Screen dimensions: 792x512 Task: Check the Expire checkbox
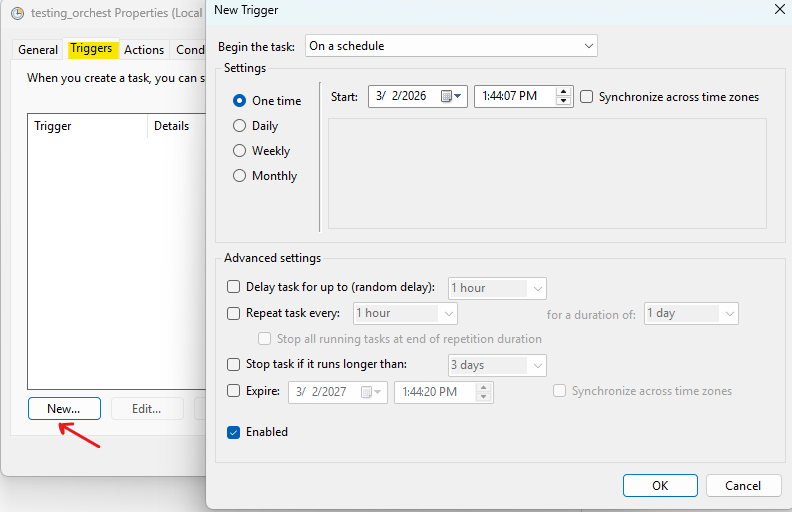point(234,392)
